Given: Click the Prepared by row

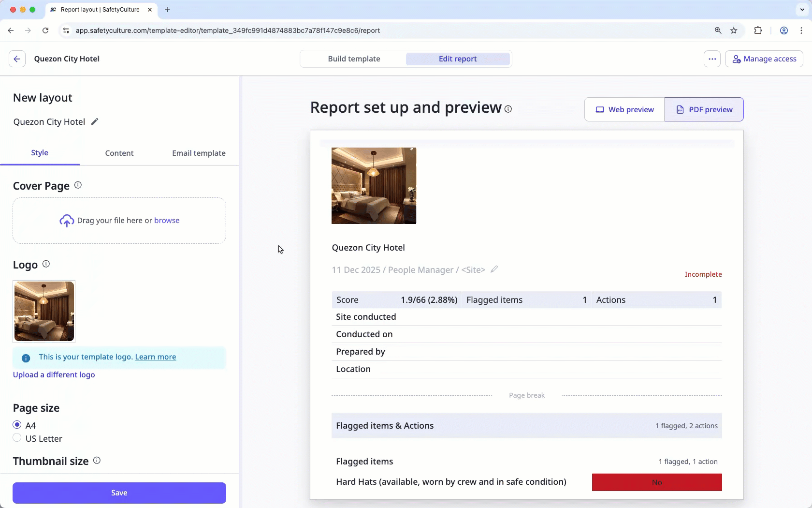Looking at the screenshot, I should click(527, 352).
